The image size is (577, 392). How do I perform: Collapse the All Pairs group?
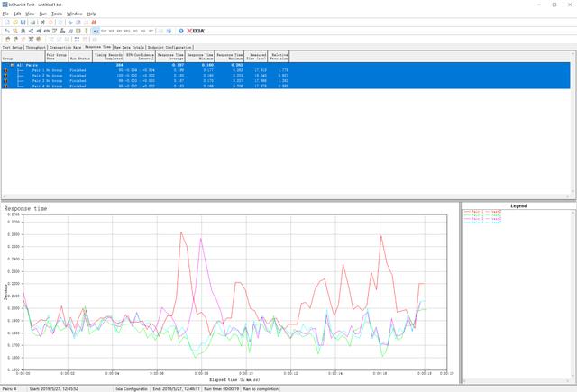[x=12, y=66]
